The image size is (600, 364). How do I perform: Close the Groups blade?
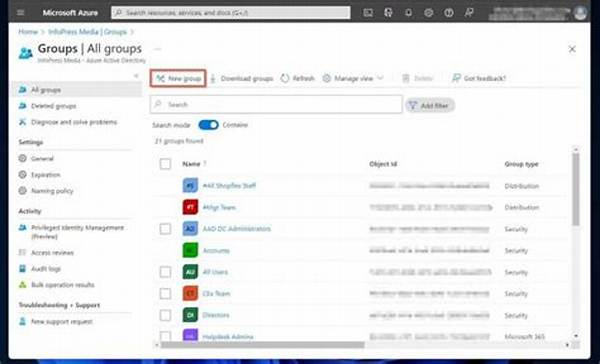pyautogui.click(x=572, y=49)
